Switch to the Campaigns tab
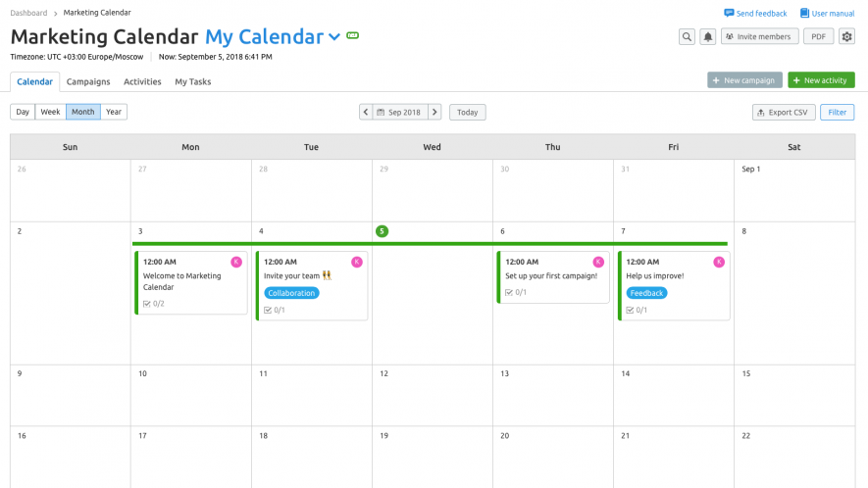The width and height of the screenshot is (868, 488). pos(88,81)
